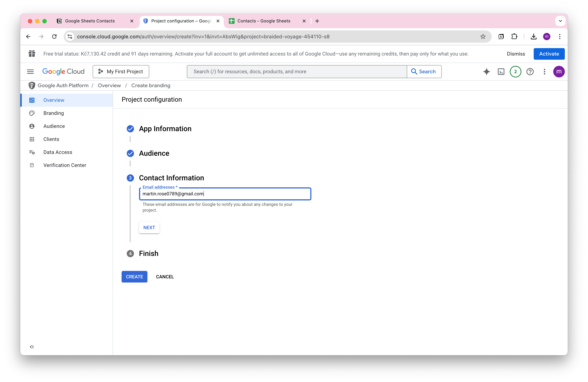Open the Gemini AI assistant icon
This screenshot has width=588, height=382.
click(486, 72)
